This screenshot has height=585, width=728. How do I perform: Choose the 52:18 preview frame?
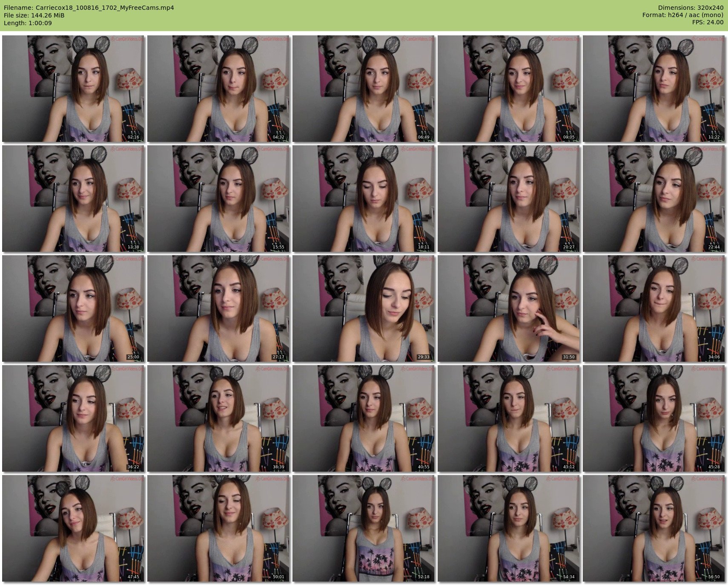[x=364, y=528]
